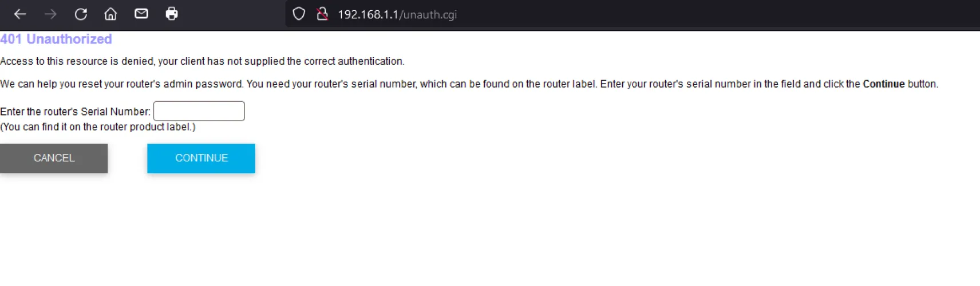Open the browser home page
980x286 pixels.
[x=110, y=14]
